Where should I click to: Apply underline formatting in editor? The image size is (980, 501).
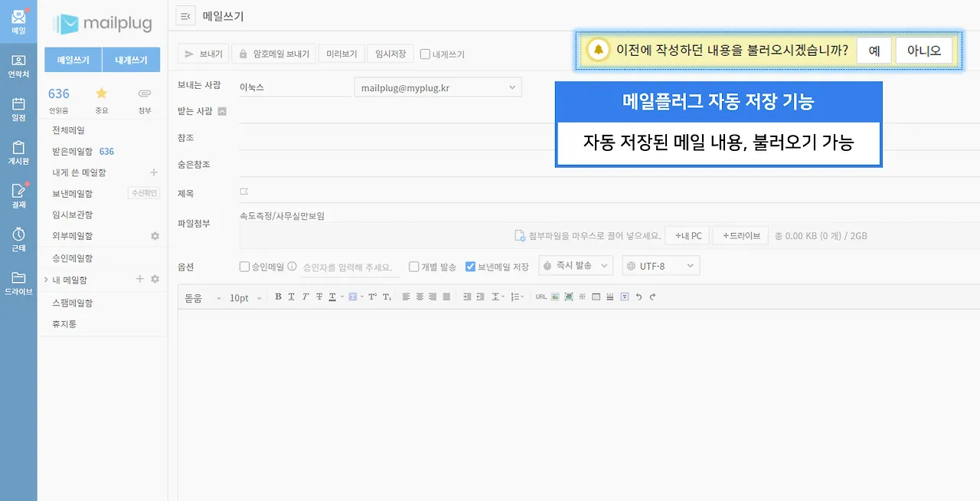[291, 296]
